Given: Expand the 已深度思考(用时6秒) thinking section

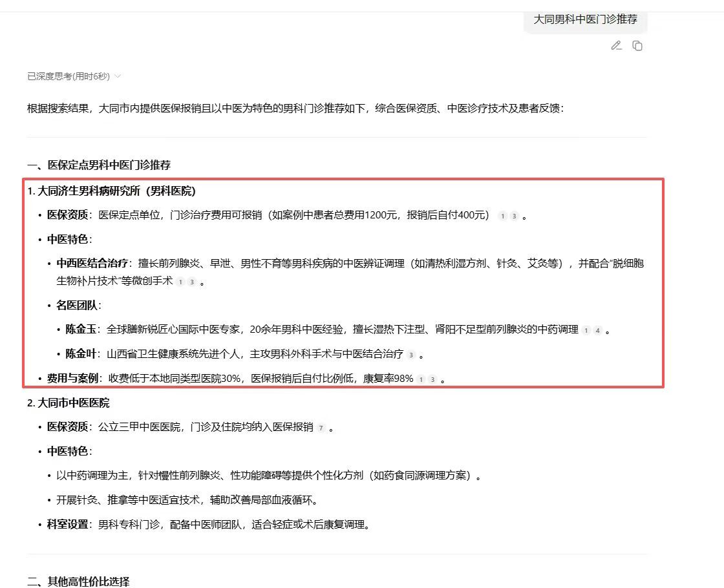Looking at the screenshot, I should point(74,76).
